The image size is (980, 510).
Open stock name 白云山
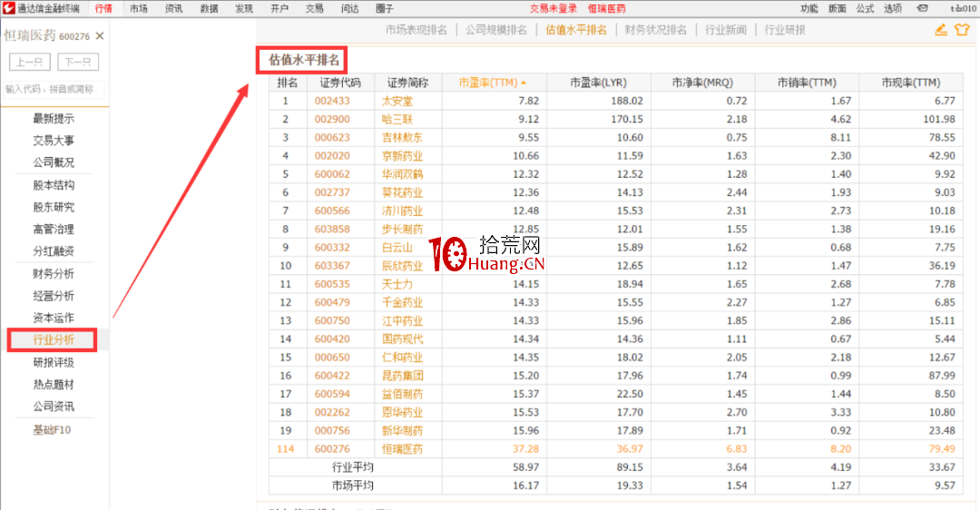pyautogui.click(x=397, y=248)
